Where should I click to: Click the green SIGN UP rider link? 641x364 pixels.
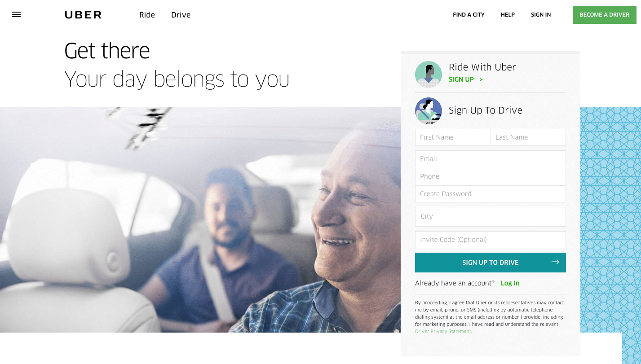(x=461, y=79)
